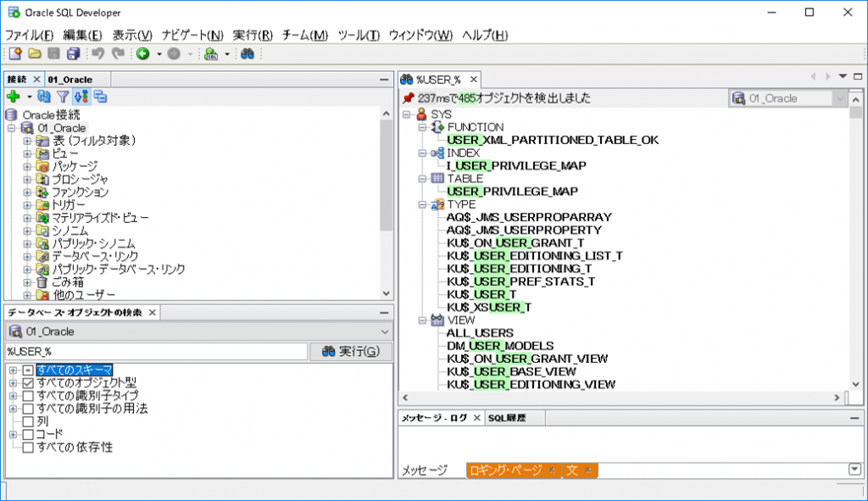Expand the ビュー node
Screen dimensions: 868x501
[x=26, y=153]
